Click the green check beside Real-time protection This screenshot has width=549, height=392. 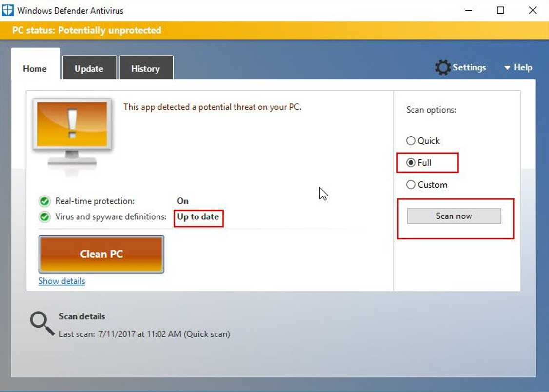tap(44, 201)
